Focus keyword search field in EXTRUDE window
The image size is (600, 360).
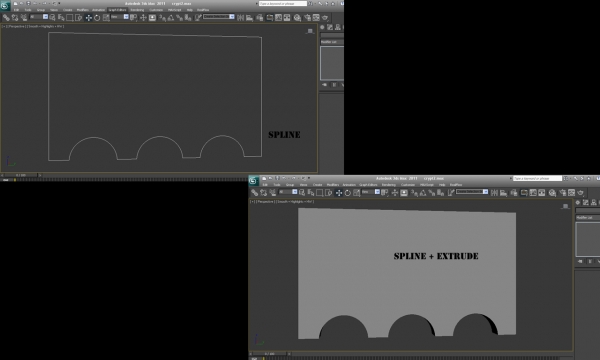coord(537,178)
